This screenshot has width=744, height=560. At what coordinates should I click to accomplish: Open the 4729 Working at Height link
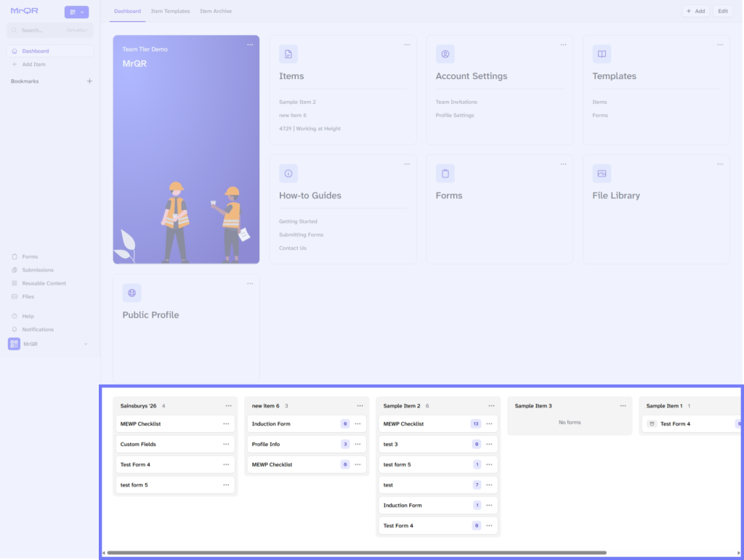310,129
